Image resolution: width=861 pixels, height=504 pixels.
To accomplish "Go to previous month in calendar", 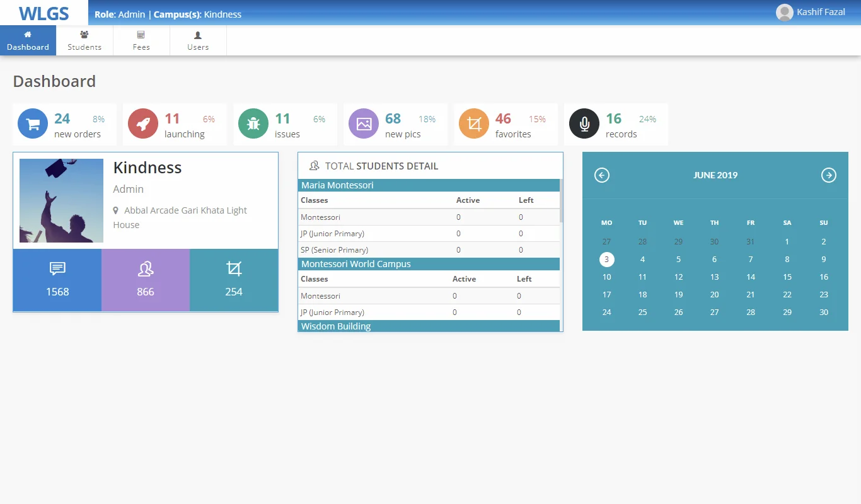I will (x=602, y=175).
